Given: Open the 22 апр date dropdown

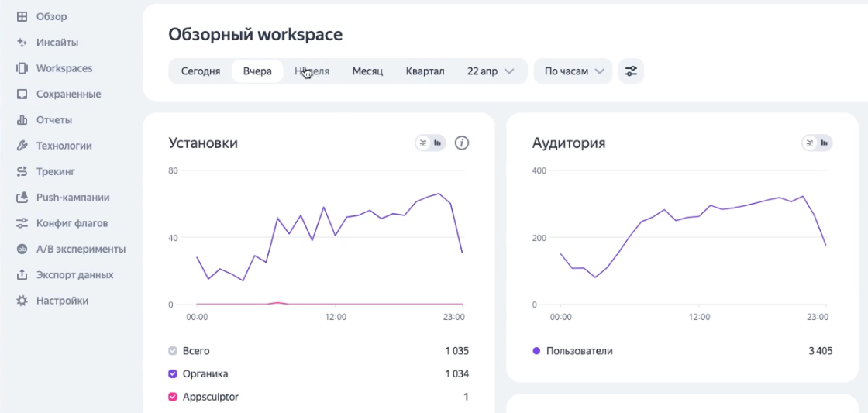Looking at the screenshot, I should click(491, 71).
